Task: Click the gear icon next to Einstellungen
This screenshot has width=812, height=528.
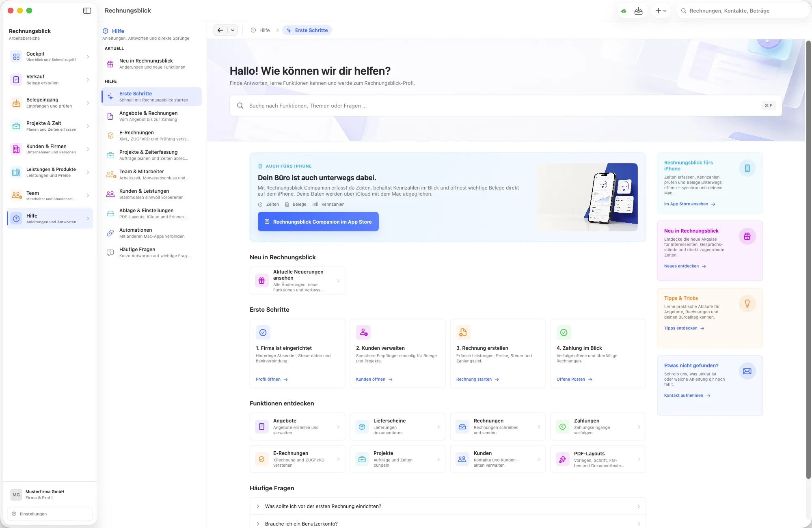Action: (14, 514)
